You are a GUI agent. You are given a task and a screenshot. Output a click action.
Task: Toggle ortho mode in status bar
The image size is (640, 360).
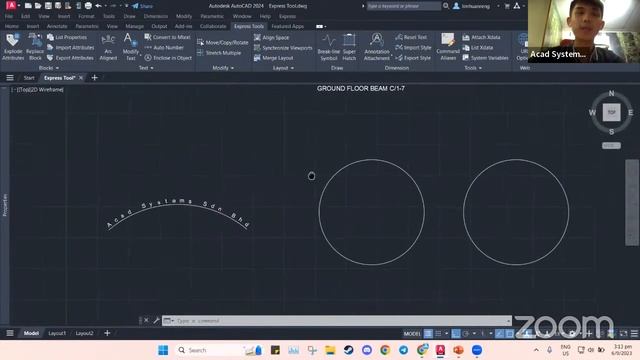[x=456, y=333]
